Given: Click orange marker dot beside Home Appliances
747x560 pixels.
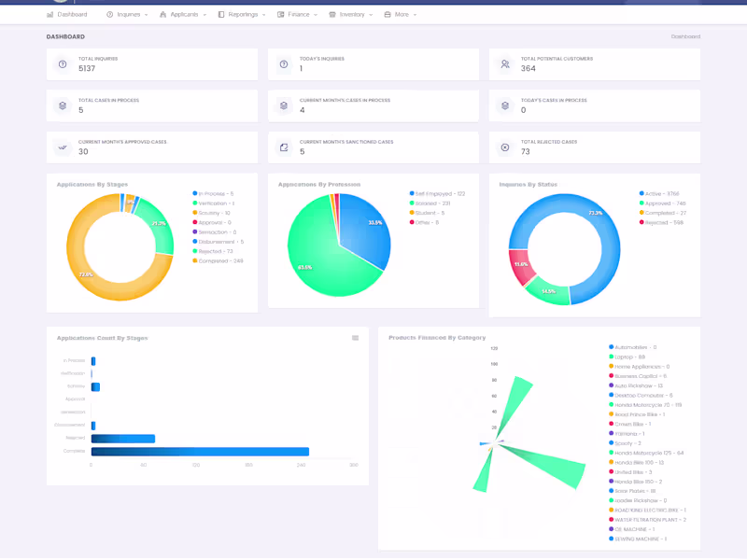Looking at the screenshot, I should tap(612, 366).
